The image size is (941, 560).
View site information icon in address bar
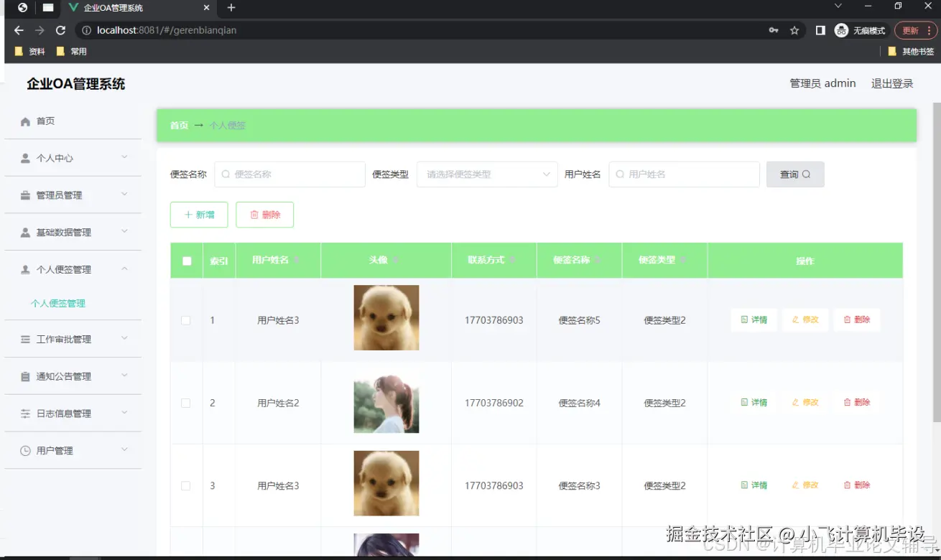pyautogui.click(x=86, y=30)
